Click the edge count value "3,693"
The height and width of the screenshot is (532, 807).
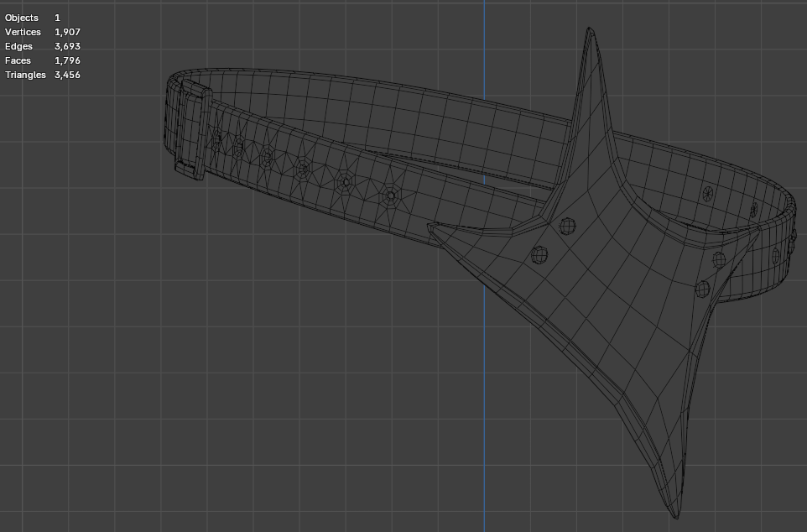click(x=67, y=46)
